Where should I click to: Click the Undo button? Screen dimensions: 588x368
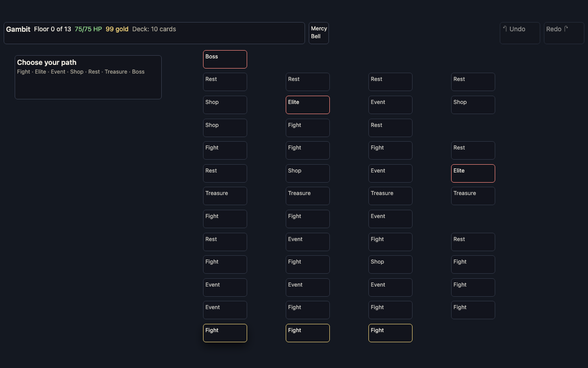click(x=520, y=33)
